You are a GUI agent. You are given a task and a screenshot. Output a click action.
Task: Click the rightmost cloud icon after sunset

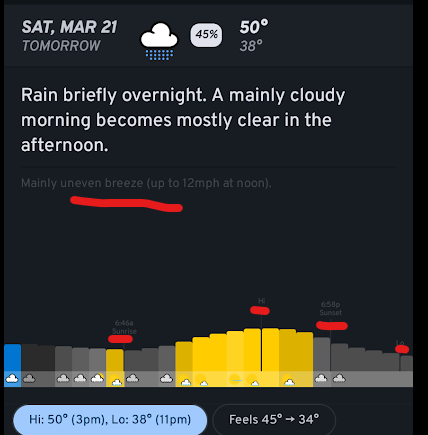339,378
